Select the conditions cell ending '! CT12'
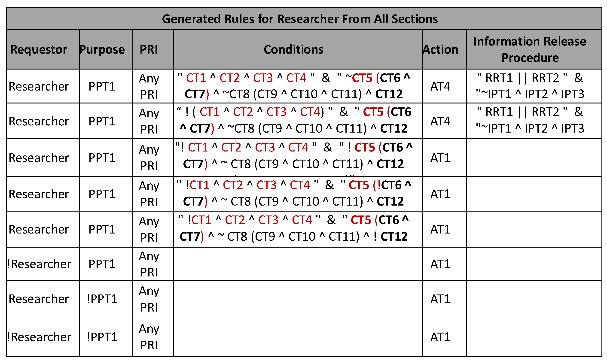The image size is (607, 364). (293, 228)
